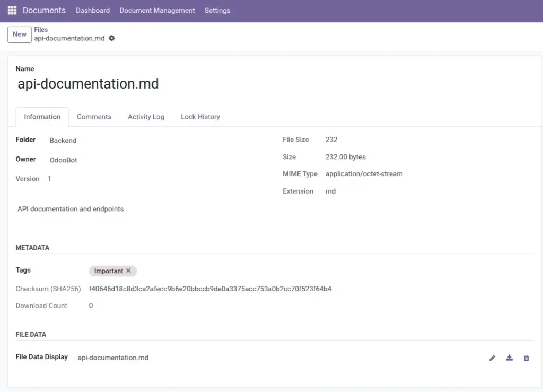Viewport: 543px width, 392px height.
Task: Click the MIME Type value application/octet-stream
Action: point(364,174)
